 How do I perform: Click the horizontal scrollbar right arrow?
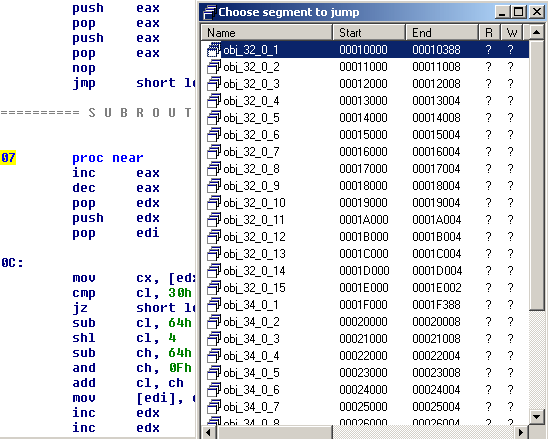coord(521,432)
